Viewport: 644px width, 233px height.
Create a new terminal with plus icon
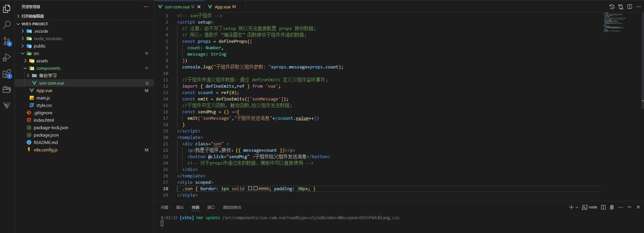click(571, 207)
